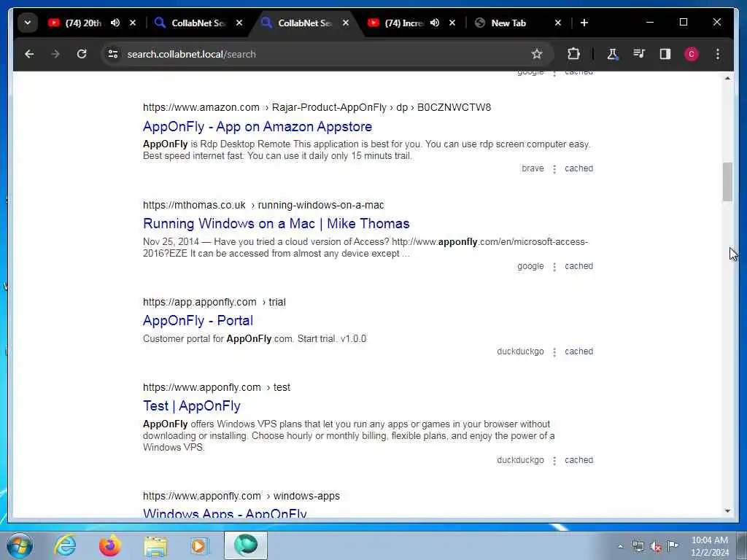This screenshot has height=560, width=747.
Task: Open the Chrome three-dot menu
Action: (718, 54)
